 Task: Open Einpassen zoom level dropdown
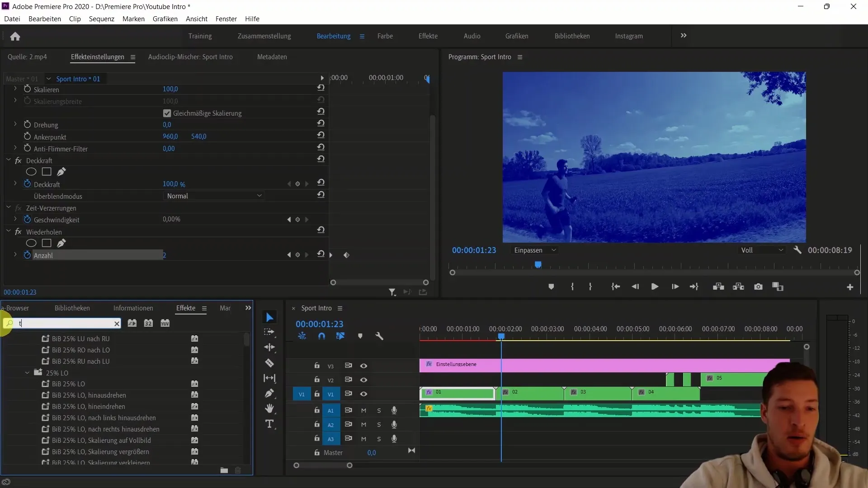(535, 250)
